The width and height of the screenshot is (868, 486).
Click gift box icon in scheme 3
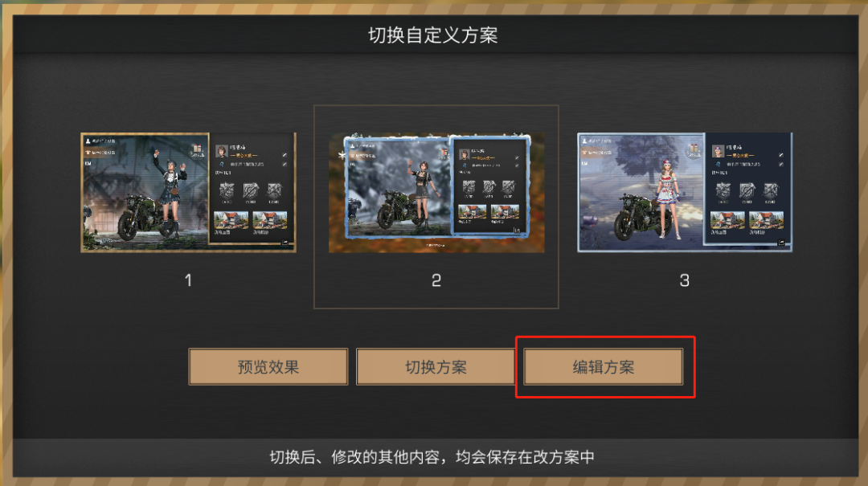pyautogui.click(x=693, y=149)
